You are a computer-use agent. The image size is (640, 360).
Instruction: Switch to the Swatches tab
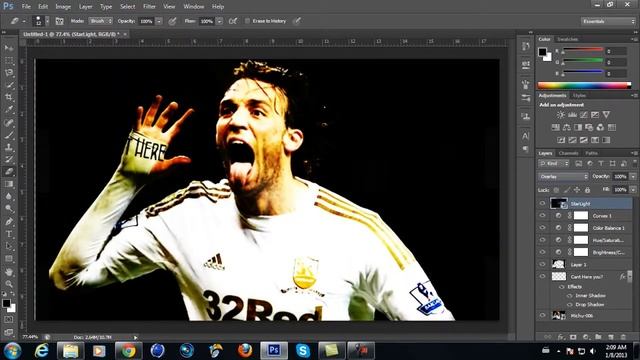point(567,39)
